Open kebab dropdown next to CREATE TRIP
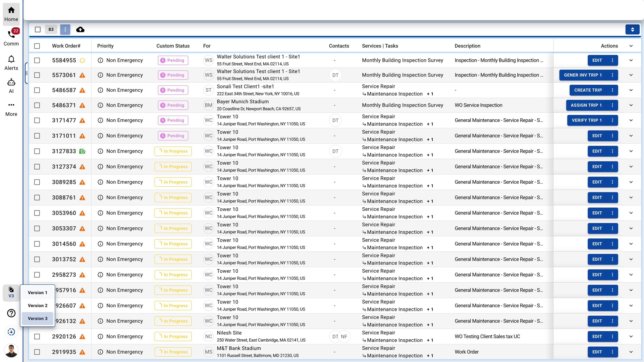 613,90
